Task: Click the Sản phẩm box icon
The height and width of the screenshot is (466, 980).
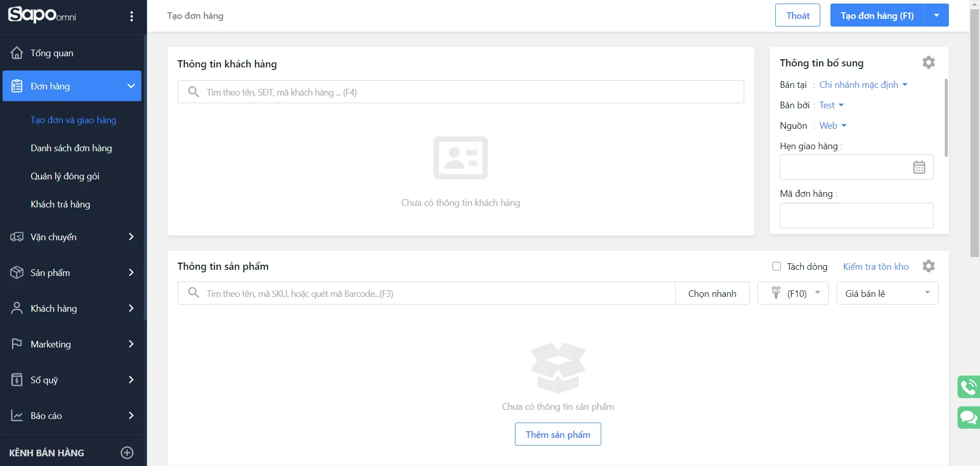Action: tap(17, 272)
